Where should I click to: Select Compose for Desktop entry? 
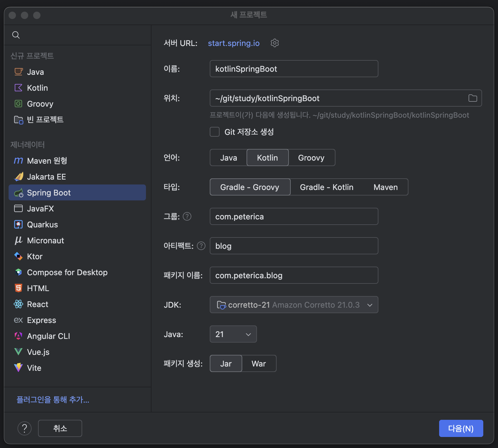point(77,272)
